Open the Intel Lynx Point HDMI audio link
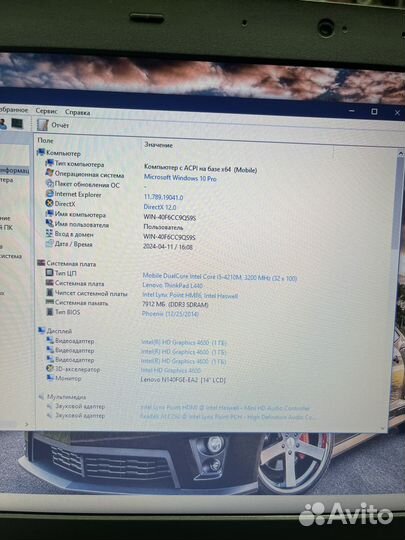405x540 pixels. (x=225, y=408)
